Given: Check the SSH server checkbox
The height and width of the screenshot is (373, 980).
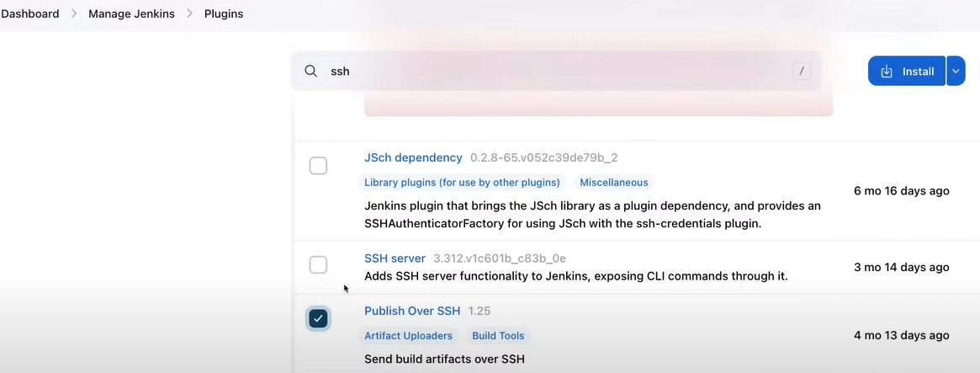Looking at the screenshot, I should tap(318, 264).
